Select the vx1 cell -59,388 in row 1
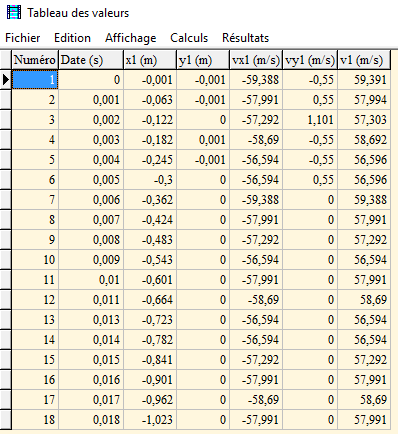The image size is (398, 434). click(x=256, y=80)
